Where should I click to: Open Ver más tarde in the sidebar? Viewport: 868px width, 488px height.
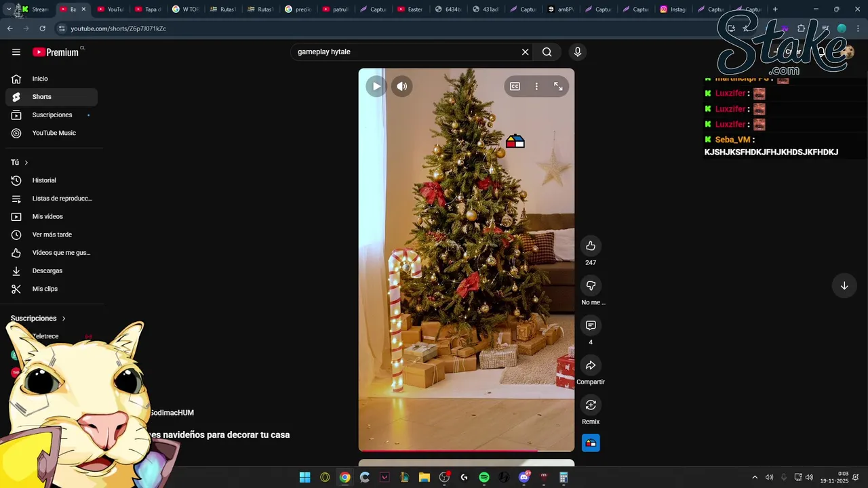[52, 235]
